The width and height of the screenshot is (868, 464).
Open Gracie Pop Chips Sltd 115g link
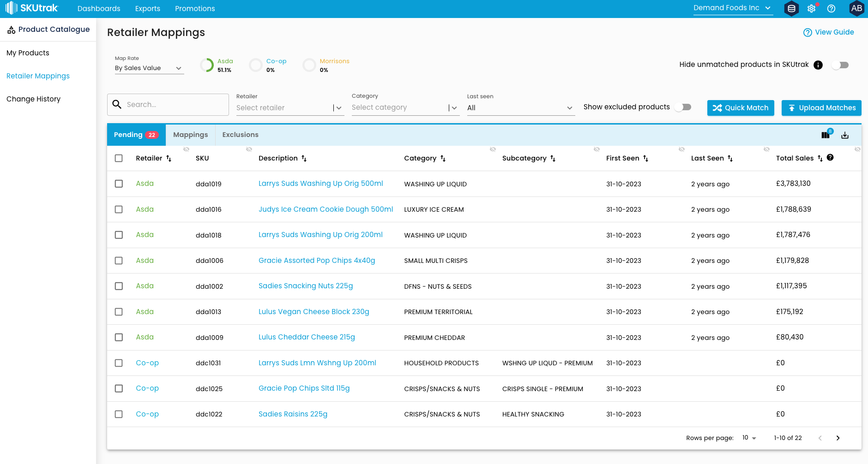point(304,388)
